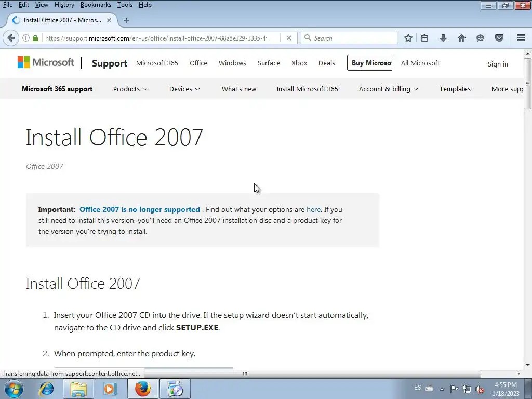Open the Deals header link
The image size is (532, 399).
pos(326,63)
